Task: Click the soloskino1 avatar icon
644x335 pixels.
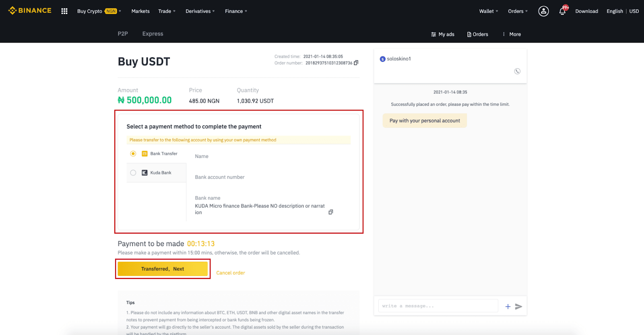Action: coord(383,59)
